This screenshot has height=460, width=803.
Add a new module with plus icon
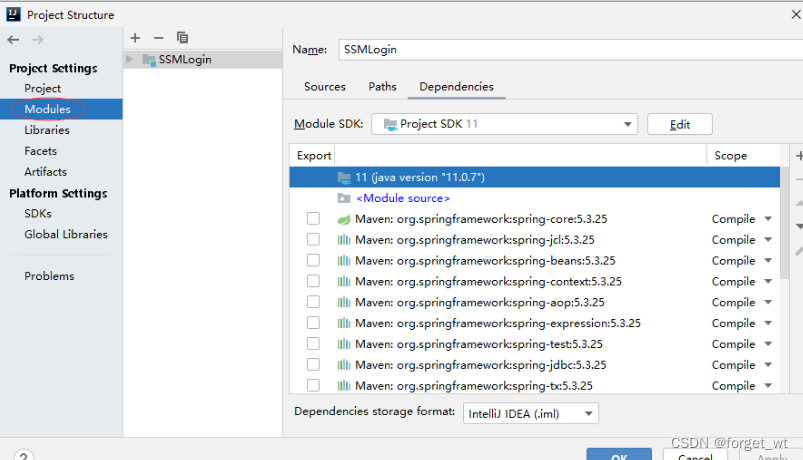[x=135, y=37]
